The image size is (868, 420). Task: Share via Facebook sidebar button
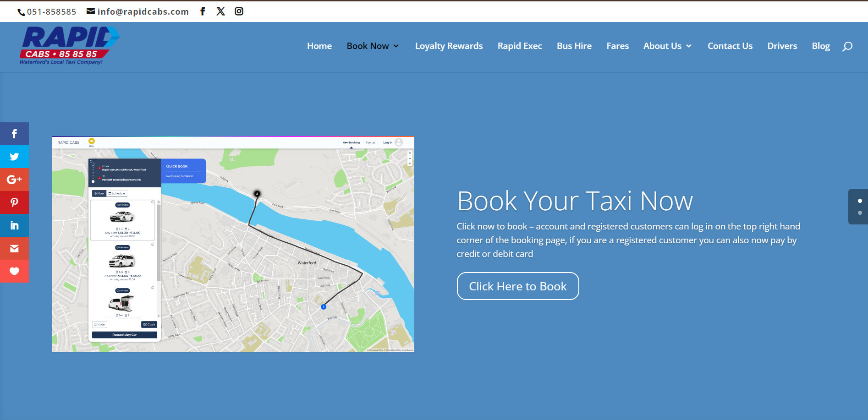[14, 134]
